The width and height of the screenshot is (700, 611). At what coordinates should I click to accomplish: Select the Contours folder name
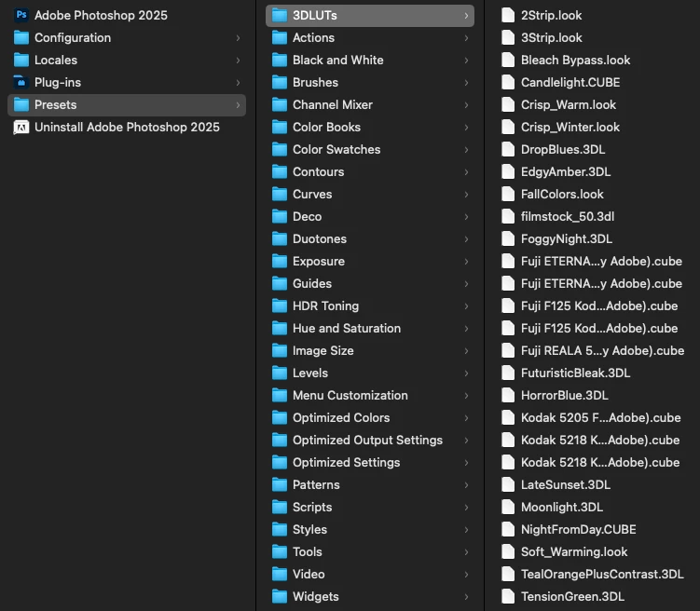318,171
